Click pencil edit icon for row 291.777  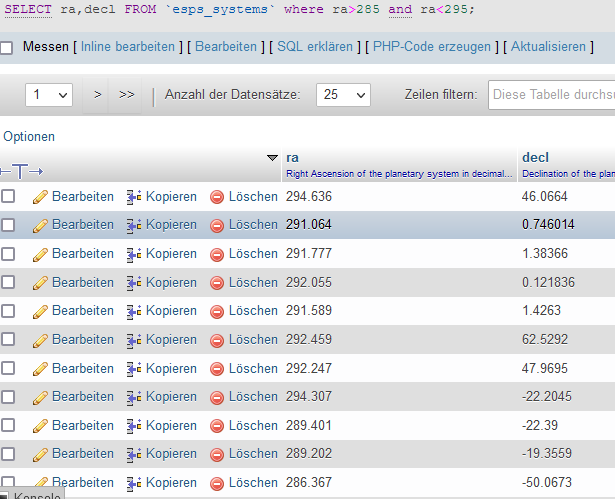point(40,254)
